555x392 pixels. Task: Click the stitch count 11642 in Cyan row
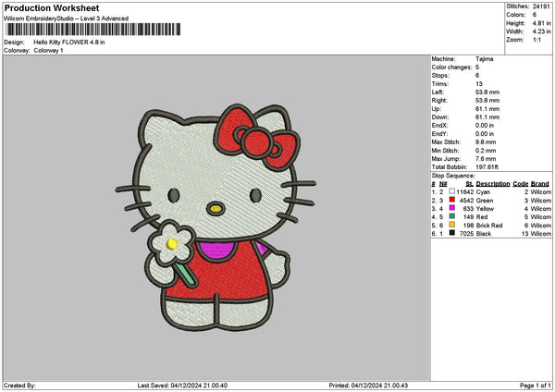point(464,192)
